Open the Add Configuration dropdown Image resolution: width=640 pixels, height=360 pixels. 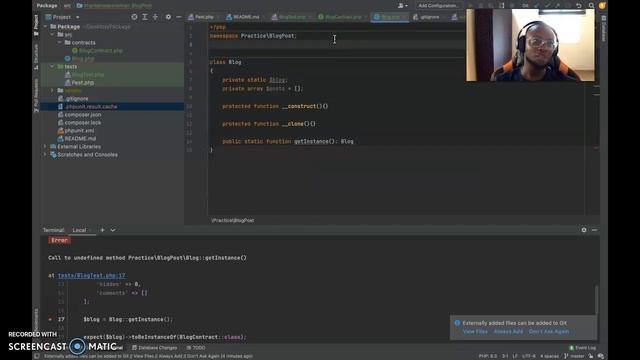coord(438,6)
